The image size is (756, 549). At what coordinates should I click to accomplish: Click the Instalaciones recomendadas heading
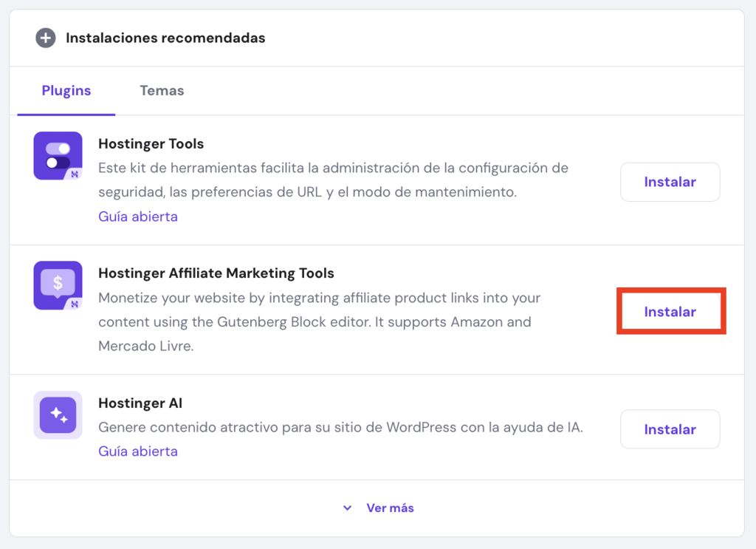coord(165,38)
